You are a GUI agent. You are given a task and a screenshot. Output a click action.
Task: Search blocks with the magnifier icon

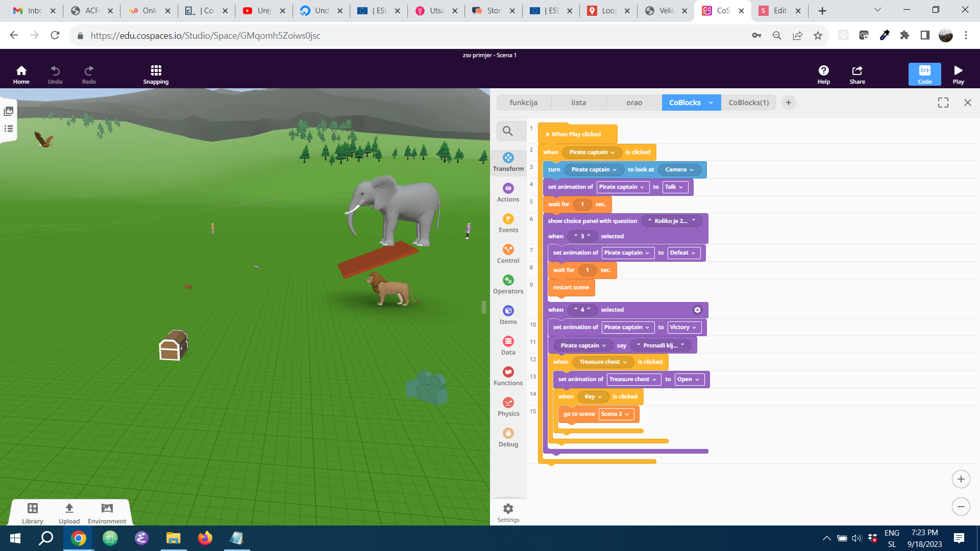pos(507,131)
